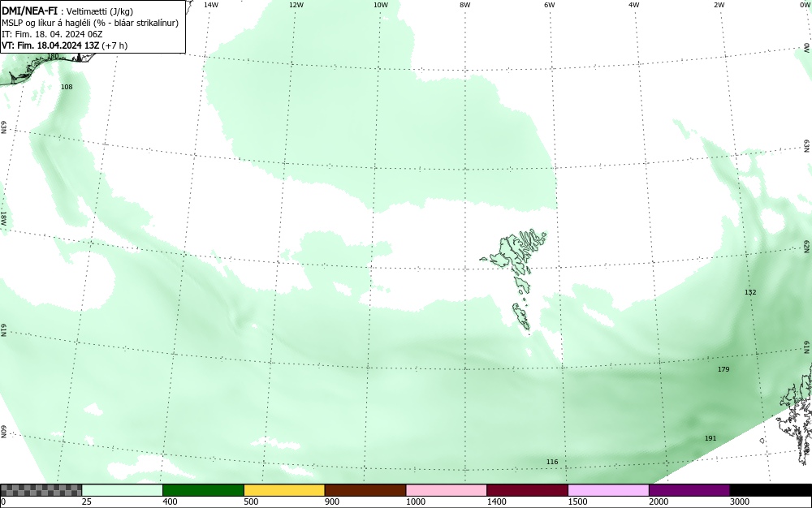Click the '4W' longitude label

[x=634, y=5]
